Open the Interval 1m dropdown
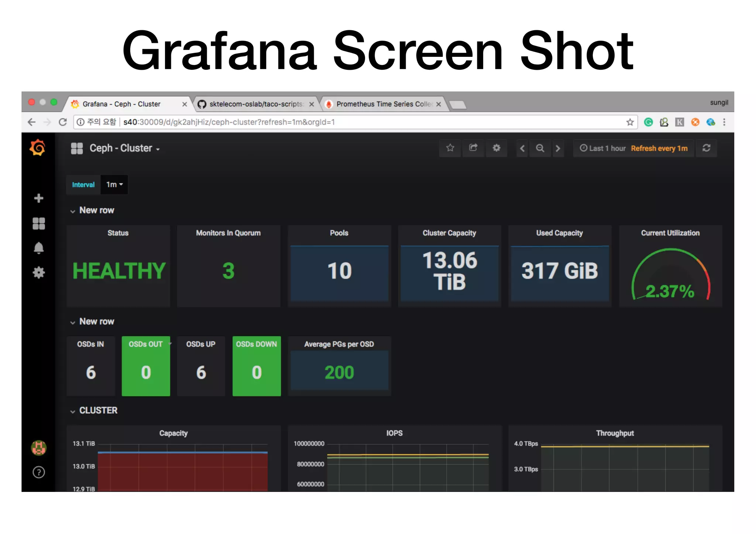Viewport: 756px width, 534px height. point(114,185)
